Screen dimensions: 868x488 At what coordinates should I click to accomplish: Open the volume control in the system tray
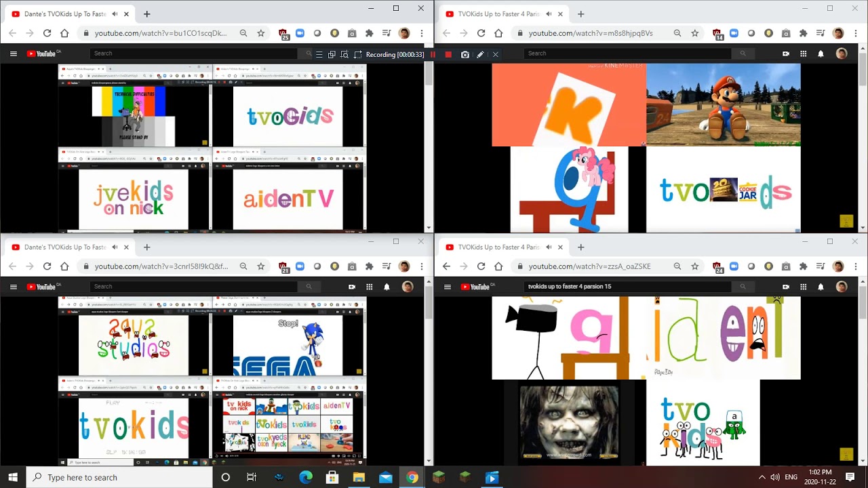point(774,477)
